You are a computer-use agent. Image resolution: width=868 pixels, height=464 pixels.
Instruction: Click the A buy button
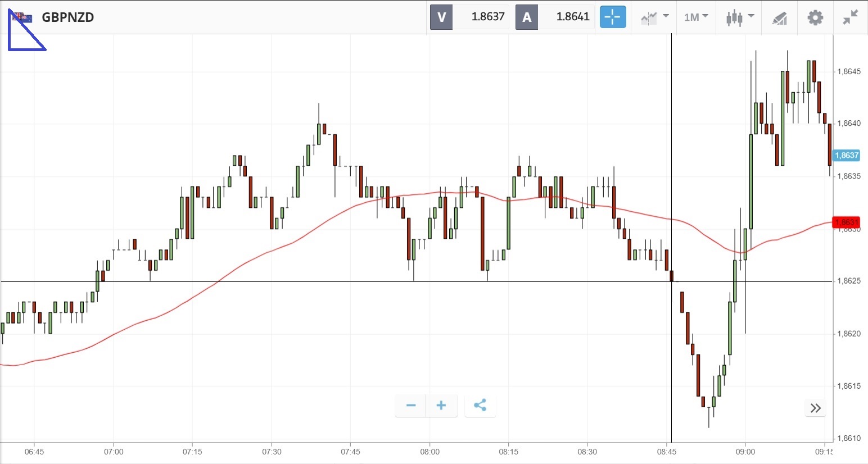pyautogui.click(x=527, y=17)
